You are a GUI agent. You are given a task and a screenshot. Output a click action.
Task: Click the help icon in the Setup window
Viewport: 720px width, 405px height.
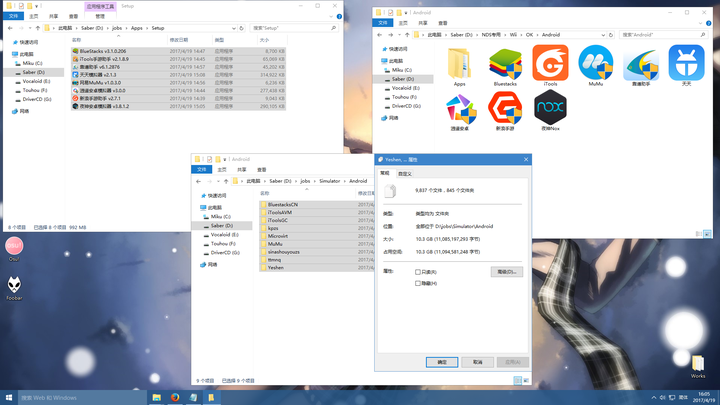click(339, 17)
